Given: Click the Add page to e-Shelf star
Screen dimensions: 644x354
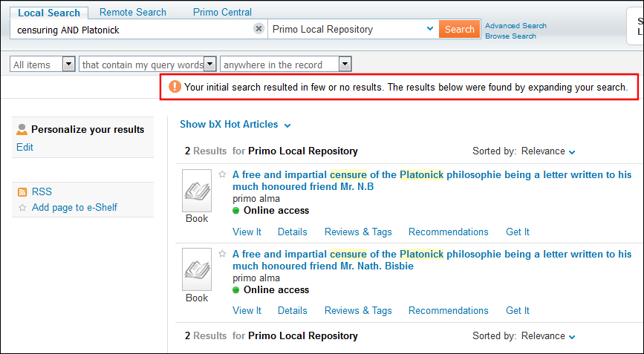Looking at the screenshot, I should 22,208.
